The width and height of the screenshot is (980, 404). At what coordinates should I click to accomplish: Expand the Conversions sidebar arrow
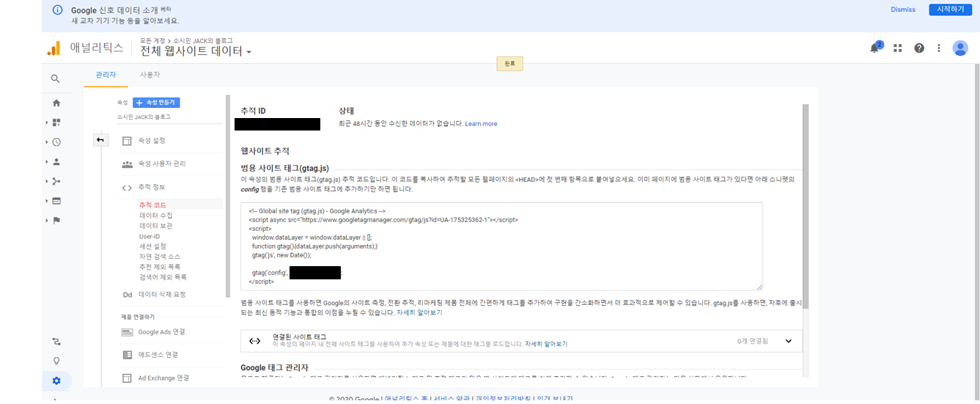click(47, 220)
